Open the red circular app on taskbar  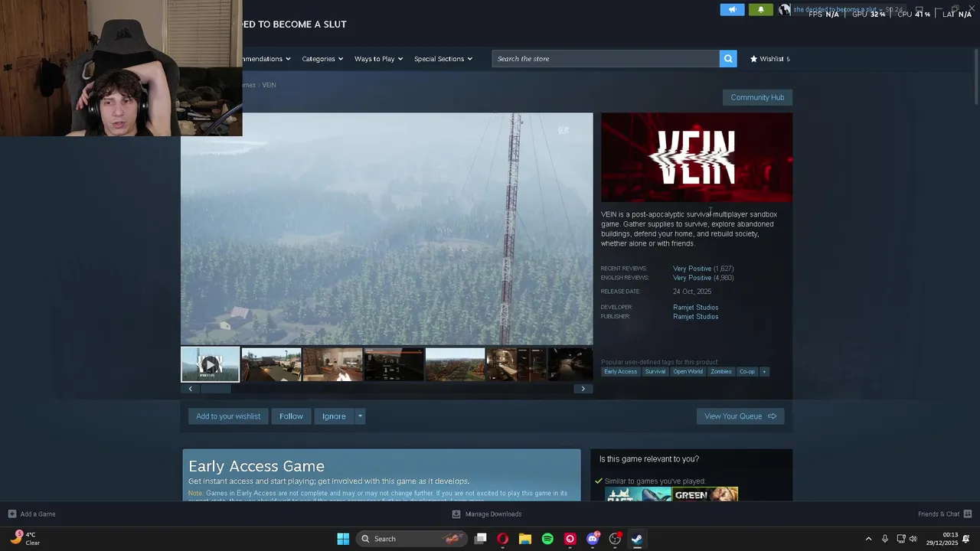pos(570,539)
